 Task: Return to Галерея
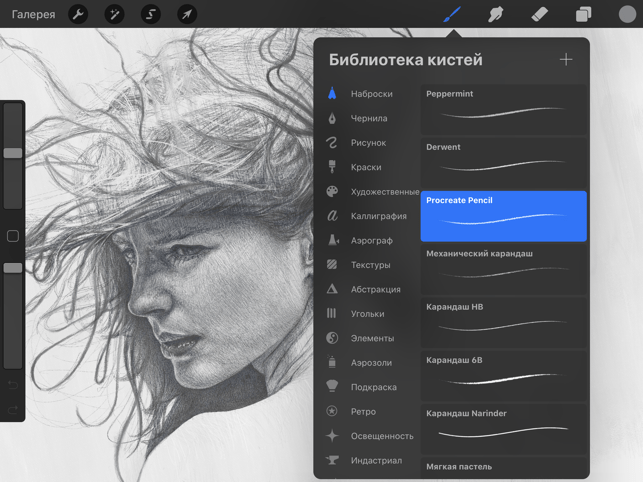[33, 14]
